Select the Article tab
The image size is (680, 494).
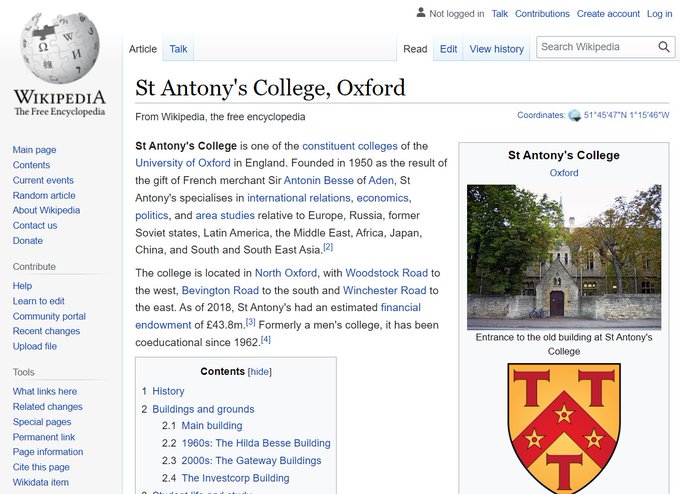coord(143,49)
